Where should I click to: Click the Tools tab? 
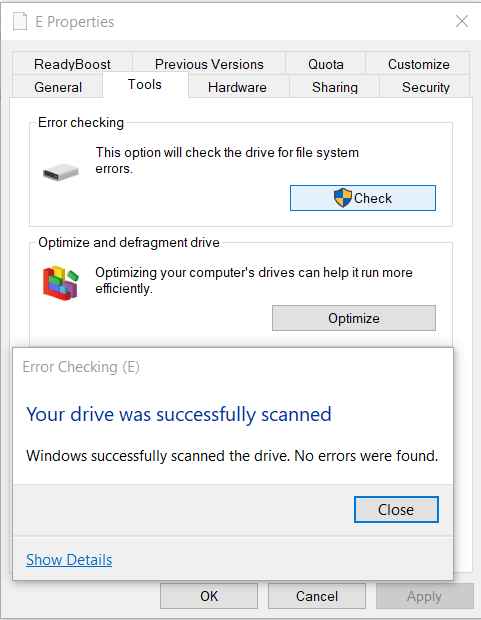(x=145, y=85)
